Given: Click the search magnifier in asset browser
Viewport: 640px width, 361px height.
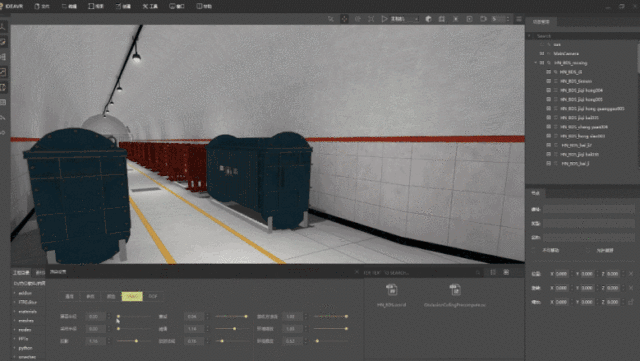Looking at the screenshot, I should [478, 272].
